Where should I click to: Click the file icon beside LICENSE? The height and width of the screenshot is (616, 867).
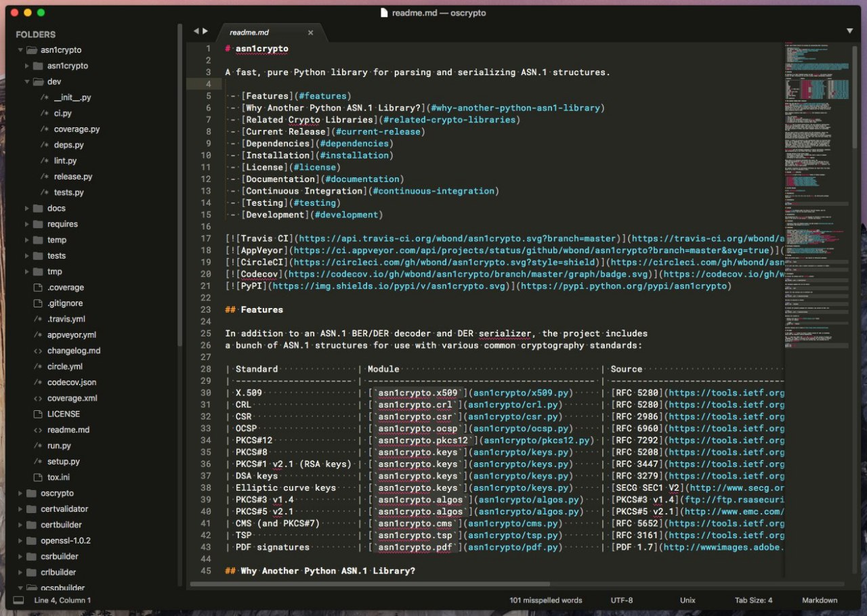[38, 414]
